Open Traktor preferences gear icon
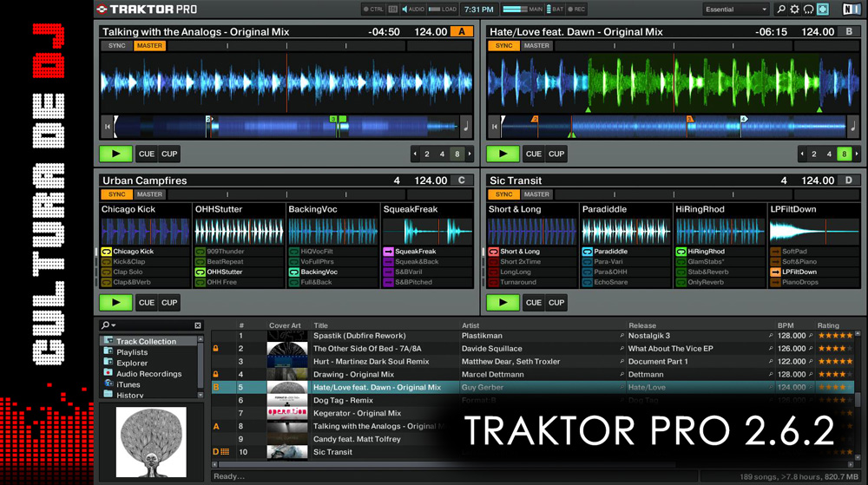 794,10
